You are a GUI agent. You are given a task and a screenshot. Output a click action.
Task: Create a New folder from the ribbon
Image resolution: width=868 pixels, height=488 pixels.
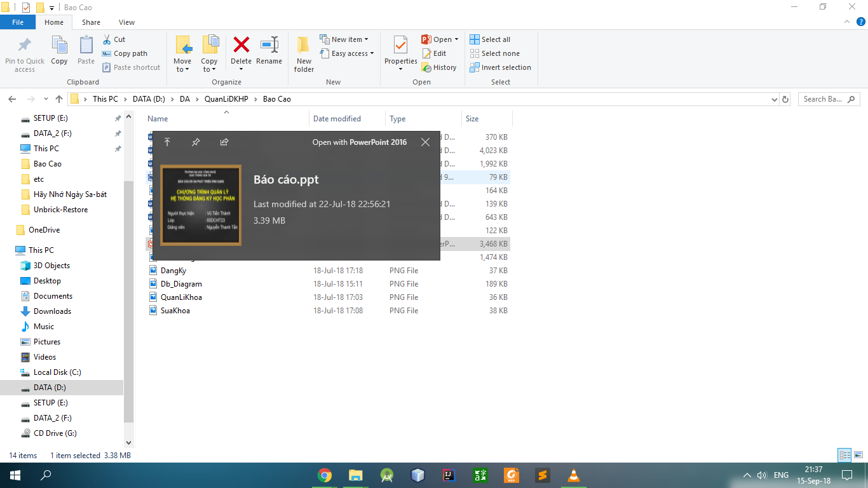(303, 53)
